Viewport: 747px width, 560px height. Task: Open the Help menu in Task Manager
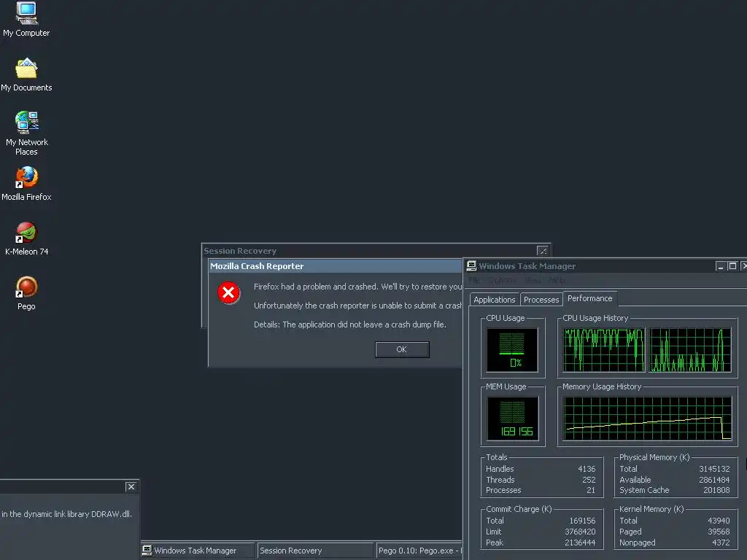tap(557, 281)
